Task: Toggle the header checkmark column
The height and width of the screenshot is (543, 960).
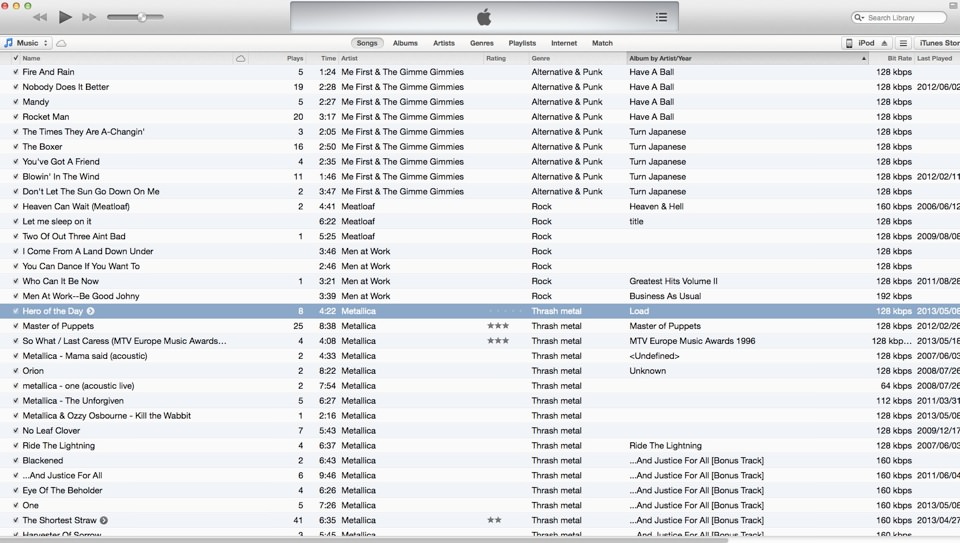Action: pos(15,58)
